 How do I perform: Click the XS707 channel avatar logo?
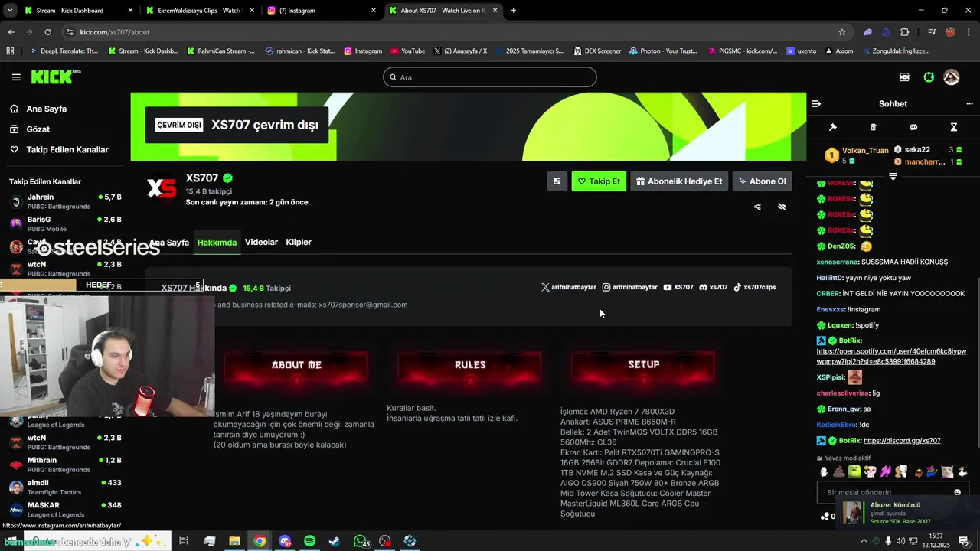click(162, 188)
